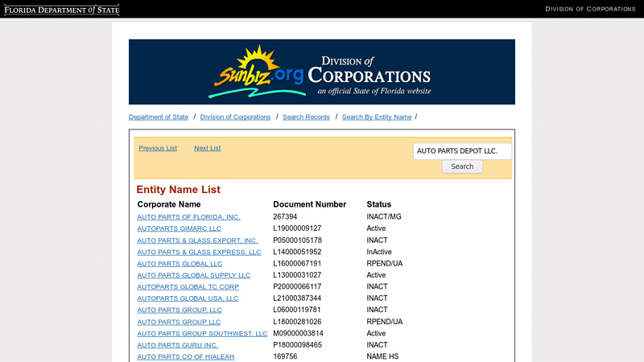Click the Search button
This screenshot has width=644, height=362.
[x=462, y=167]
